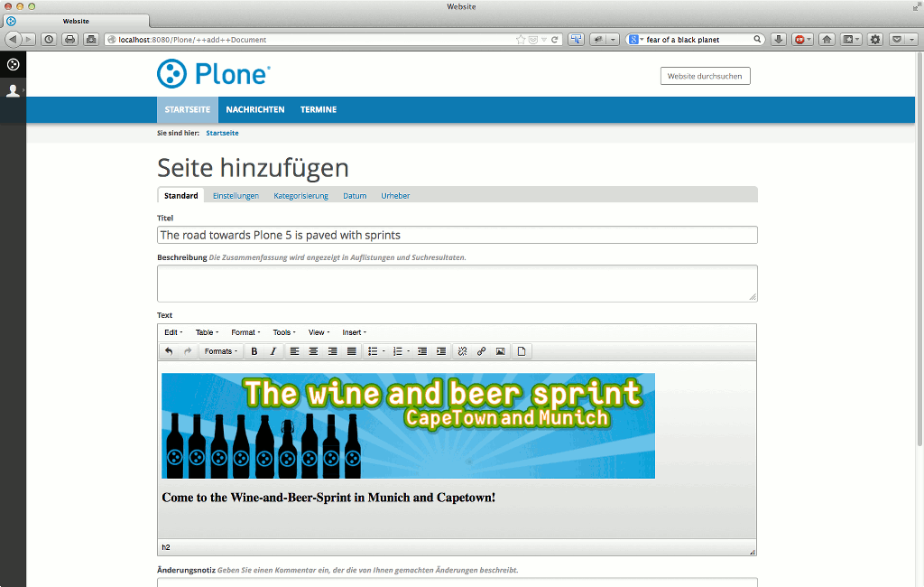
Task: Toggle italic formatting
Action: [x=273, y=351]
